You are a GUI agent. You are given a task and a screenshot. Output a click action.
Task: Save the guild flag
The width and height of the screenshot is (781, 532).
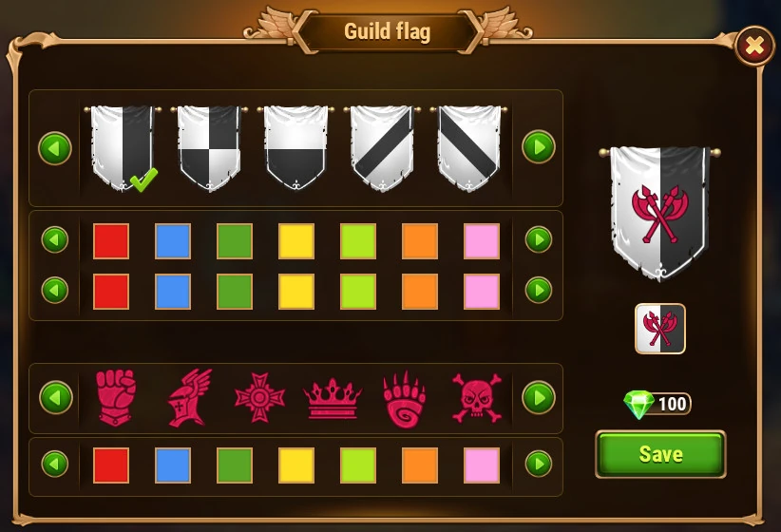pyautogui.click(x=660, y=454)
